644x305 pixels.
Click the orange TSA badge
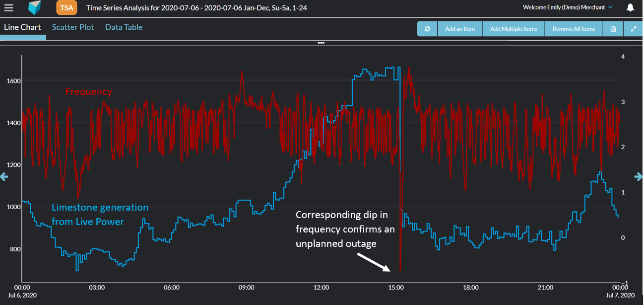tap(66, 8)
